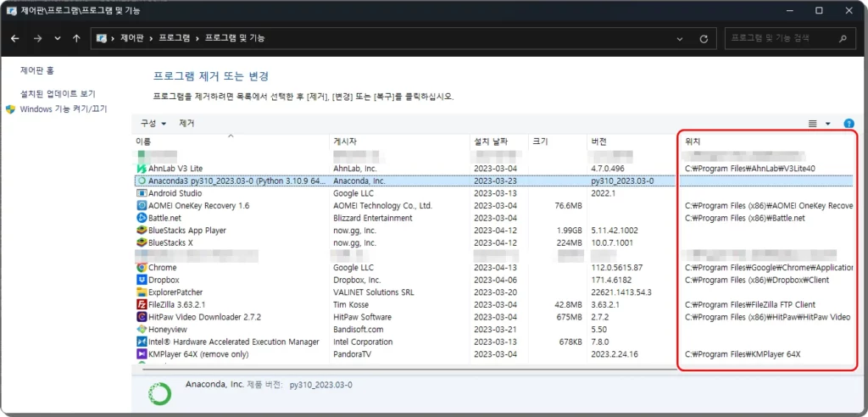
Task: Click the large Anaconda logo in details pane
Action: 159,392
